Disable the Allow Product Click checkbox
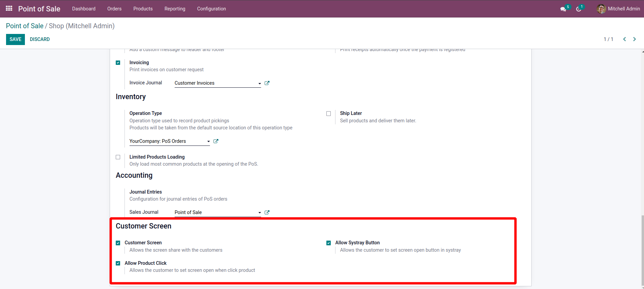 (x=118, y=263)
